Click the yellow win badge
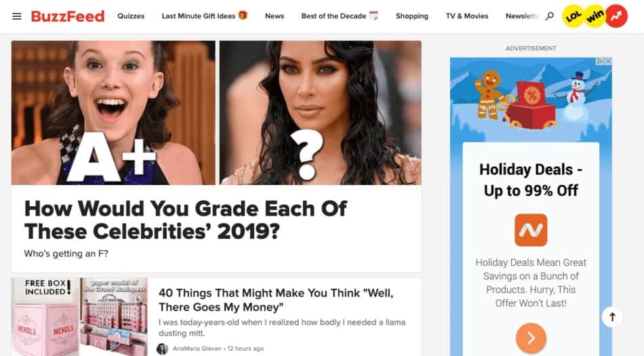This screenshot has height=356, width=644. click(595, 16)
